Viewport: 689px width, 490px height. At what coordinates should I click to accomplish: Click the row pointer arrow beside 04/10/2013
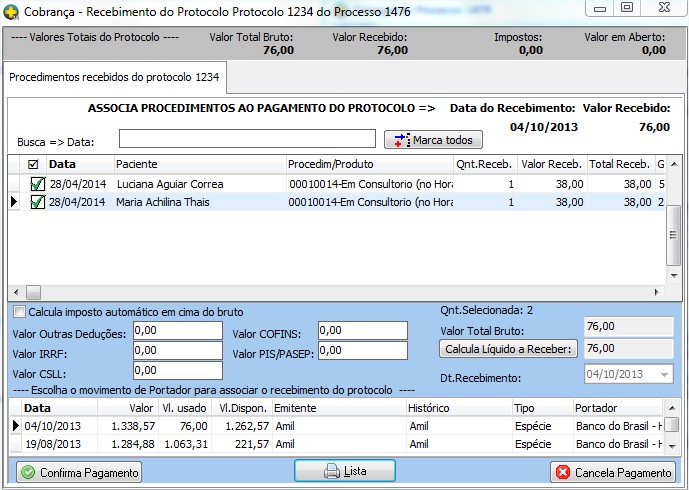14,426
